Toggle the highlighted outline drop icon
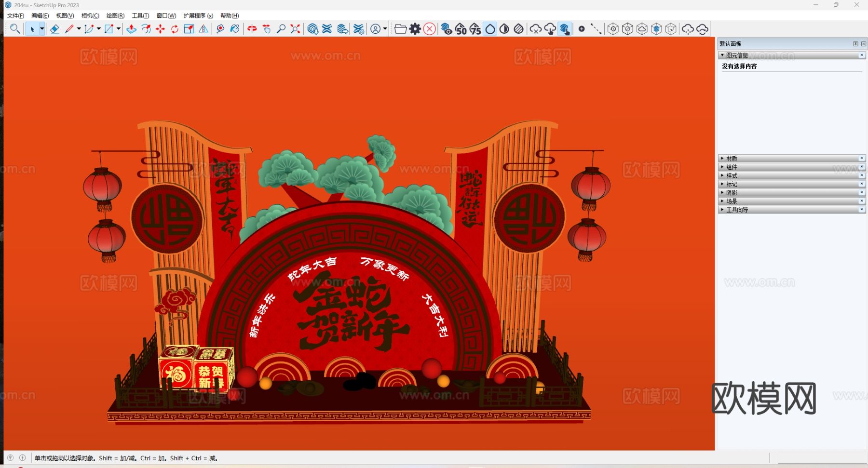The image size is (868, 468). pyautogui.click(x=490, y=29)
